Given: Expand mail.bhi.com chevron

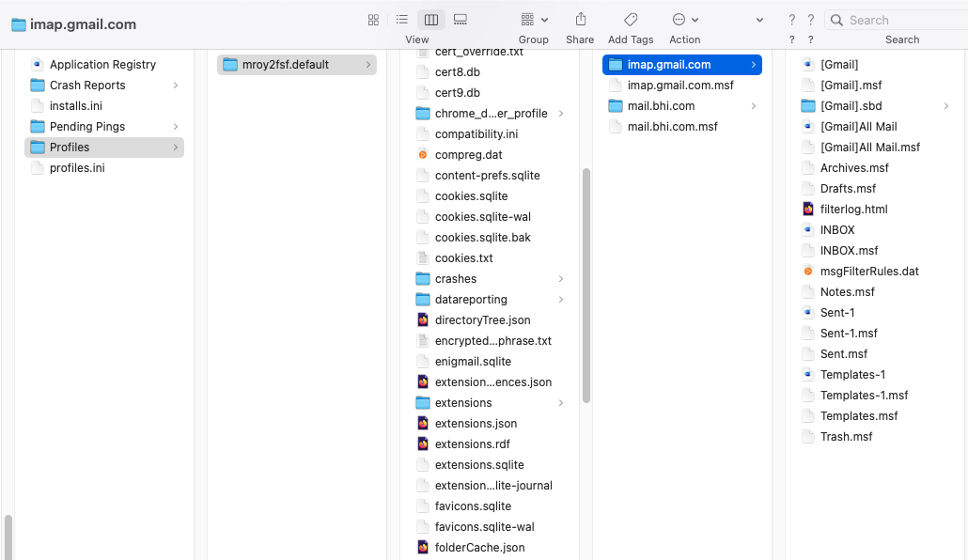Looking at the screenshot, I should click(x=753, y=105).
